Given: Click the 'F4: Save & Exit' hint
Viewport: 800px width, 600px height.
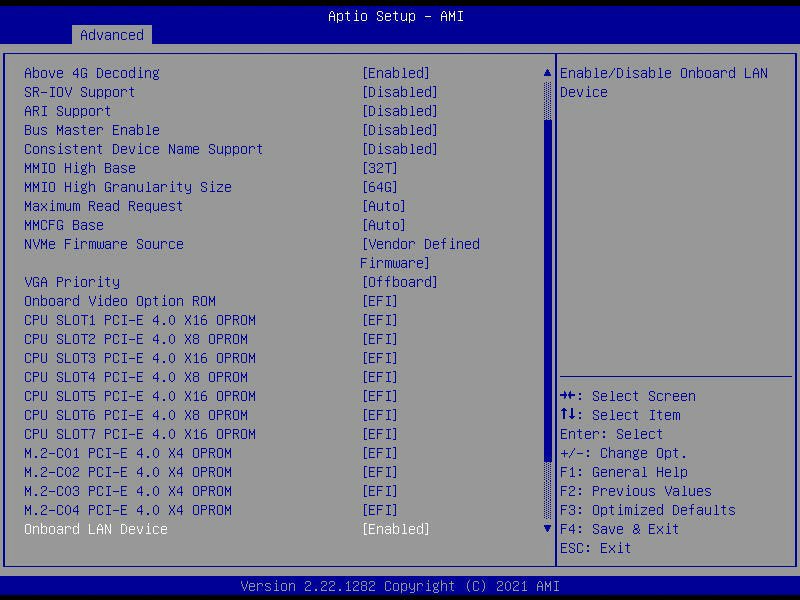Looking at the screenshot, I should tap(619, 529).
